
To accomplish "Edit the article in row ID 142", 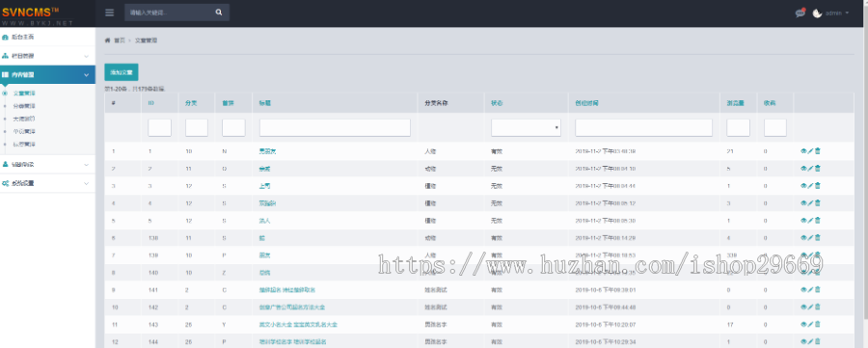I will (810, 307).
